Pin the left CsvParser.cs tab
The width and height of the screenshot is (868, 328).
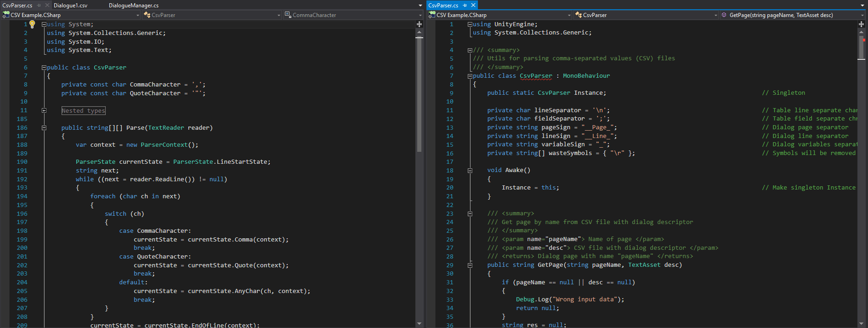[39, 6]
